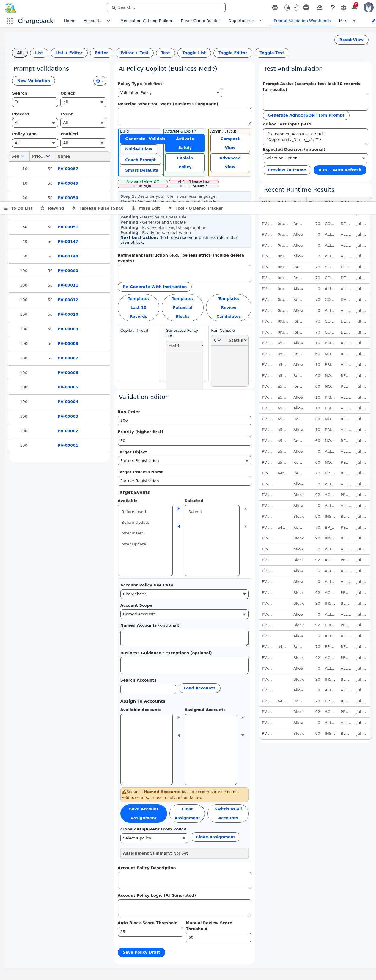Open Buyer Group Builder tab
Image resolution: width=376 pixels, height=980 pixels.
[200, 21]
